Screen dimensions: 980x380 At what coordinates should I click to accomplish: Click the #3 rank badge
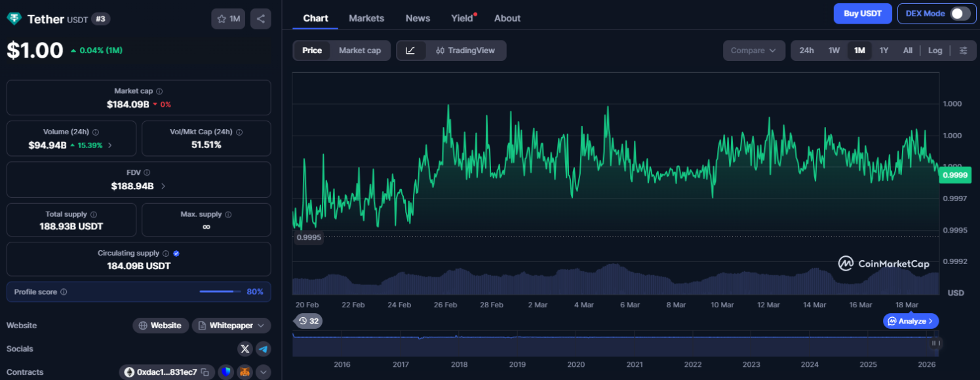click(x=100, y=19)
